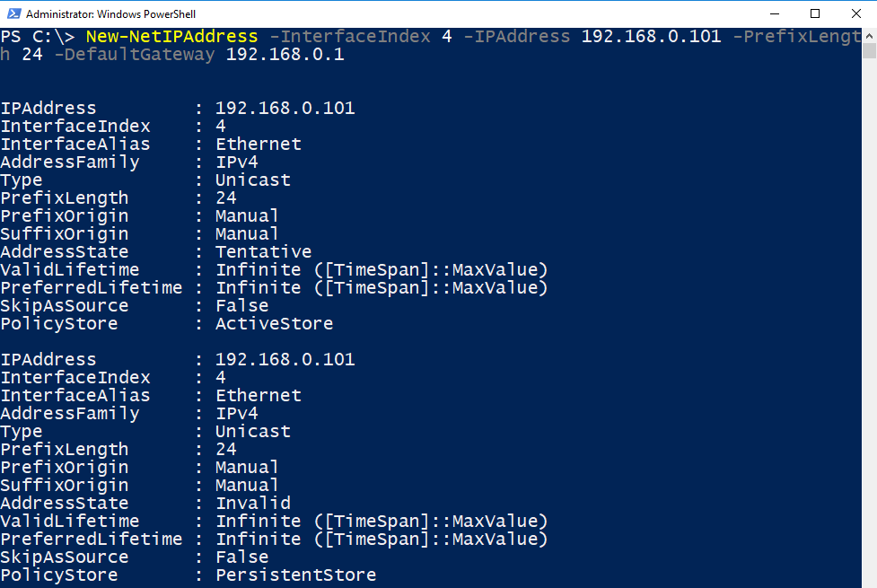Click the scrollbar up arrow

[x=869, y=35]
